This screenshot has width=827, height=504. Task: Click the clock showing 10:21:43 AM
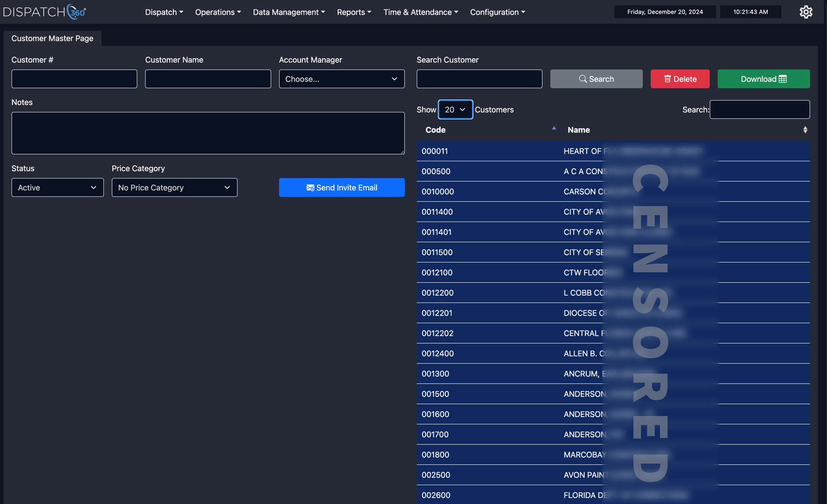pos(750,12)
